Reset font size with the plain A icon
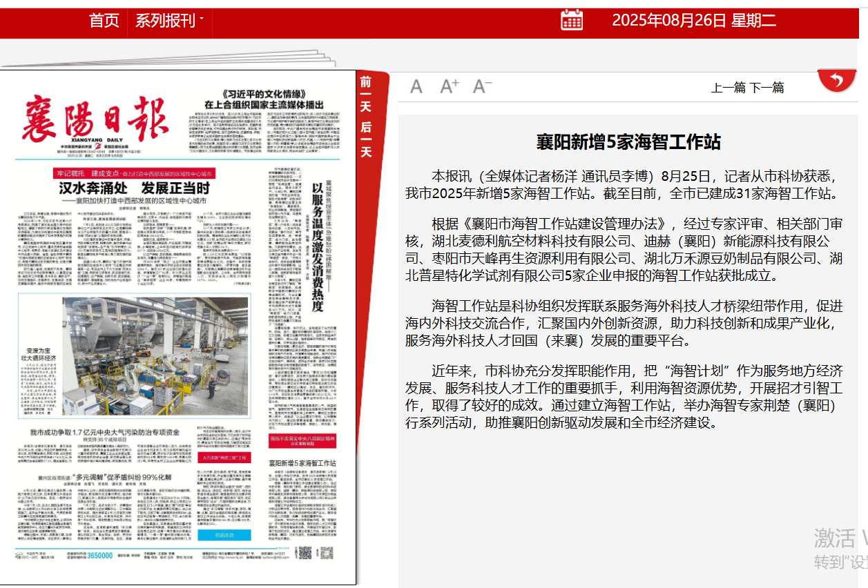This screenshot has height=588, width=868. tap(416, 85)
